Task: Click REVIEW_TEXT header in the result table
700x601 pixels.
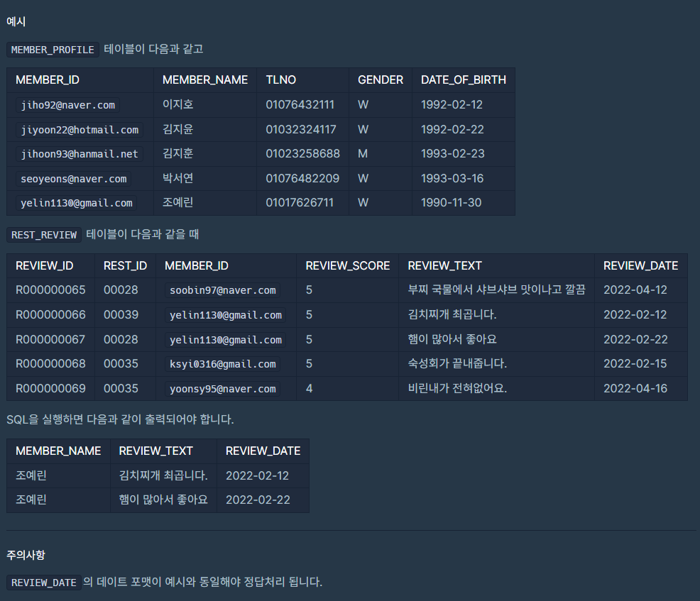Action: pos(155,451)
